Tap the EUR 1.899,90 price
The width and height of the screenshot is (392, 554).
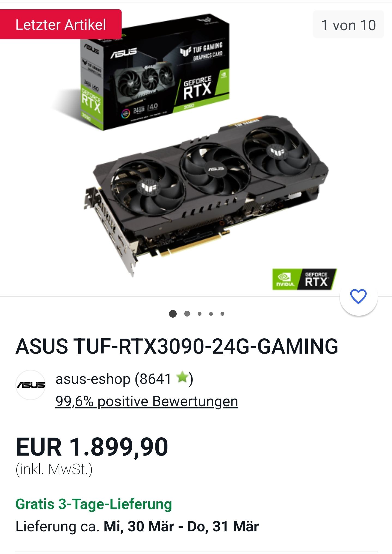(92, 447)
